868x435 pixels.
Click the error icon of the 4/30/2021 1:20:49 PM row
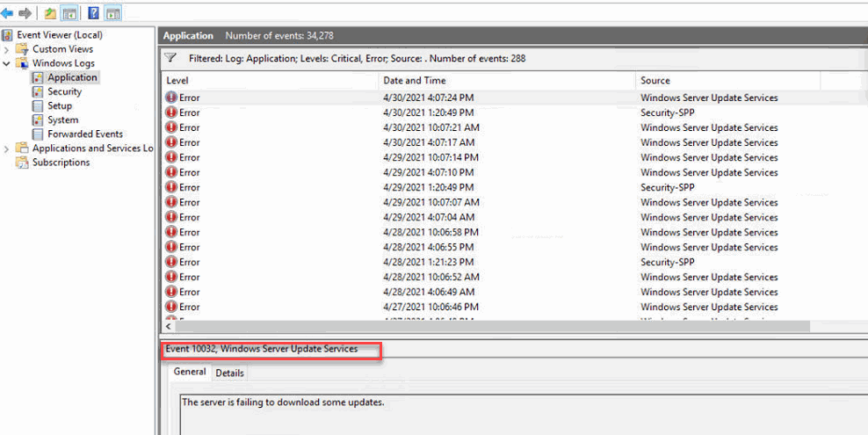tap(171, 112)
